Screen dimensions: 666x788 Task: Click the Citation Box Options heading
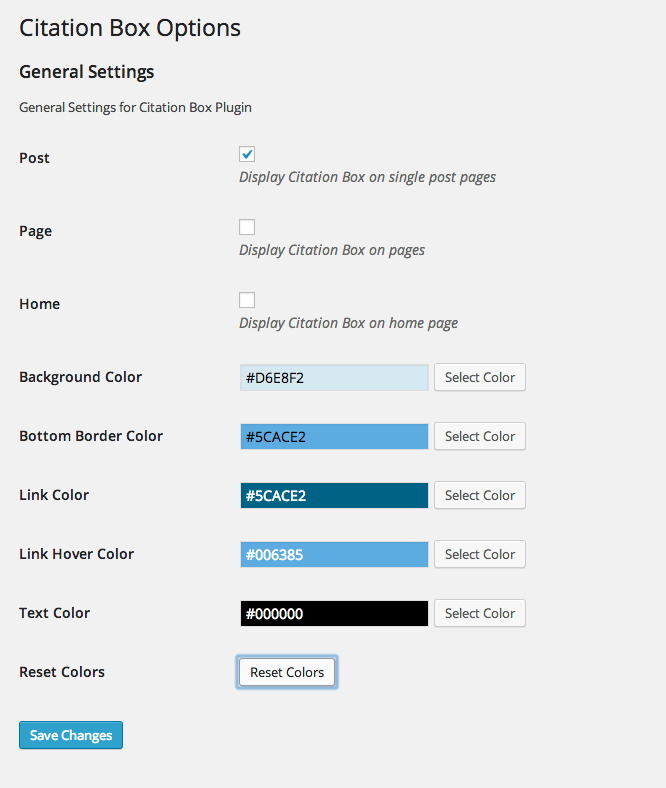point(130,28)
